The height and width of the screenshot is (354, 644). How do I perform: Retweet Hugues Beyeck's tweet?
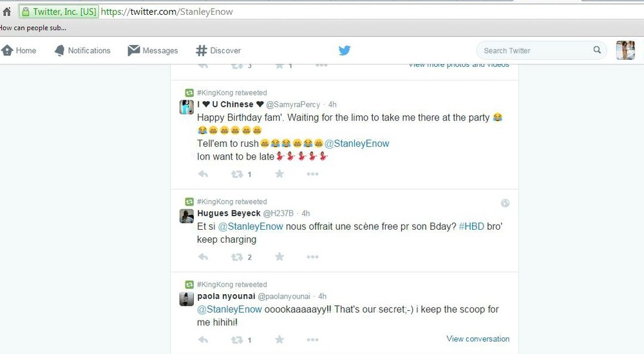[237, 257]
